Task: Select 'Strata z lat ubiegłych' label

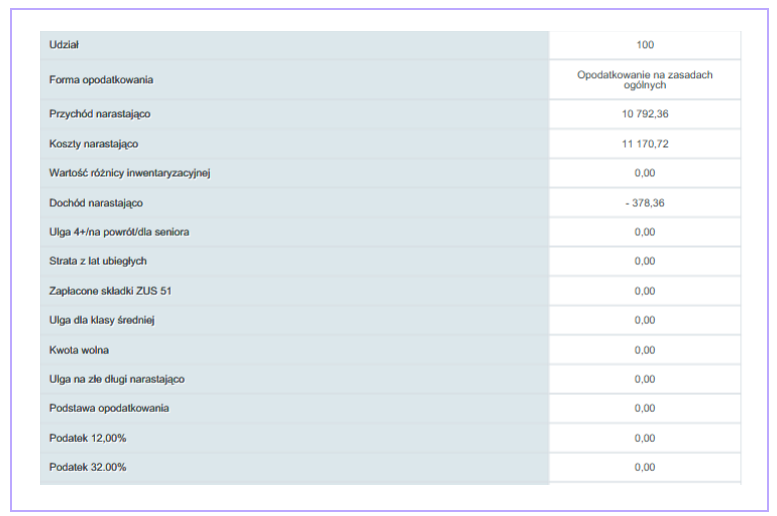Action: coord(98,261)
